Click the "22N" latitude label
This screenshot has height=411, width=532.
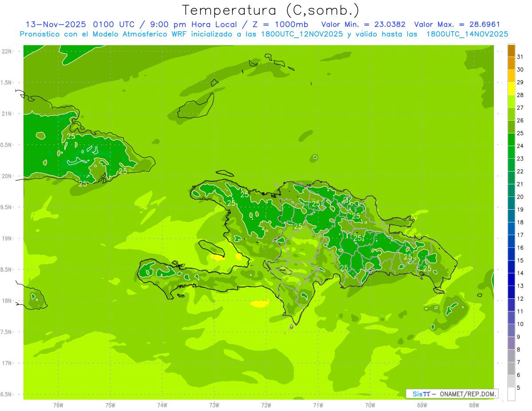tap(7, 51)
